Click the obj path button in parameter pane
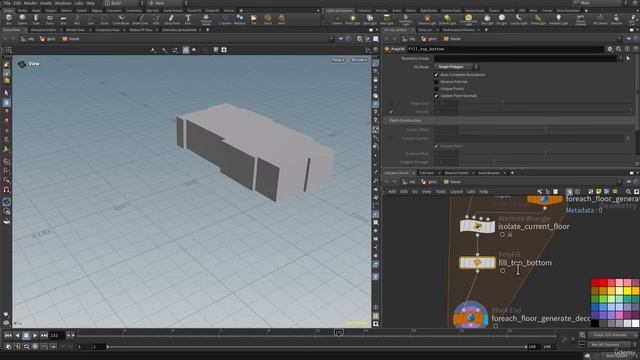Viewport: 640px width, 360px height. pos(409,39)
